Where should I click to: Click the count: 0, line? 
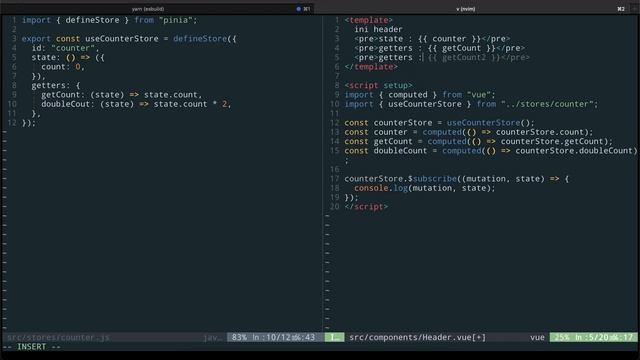click(62, 67)
